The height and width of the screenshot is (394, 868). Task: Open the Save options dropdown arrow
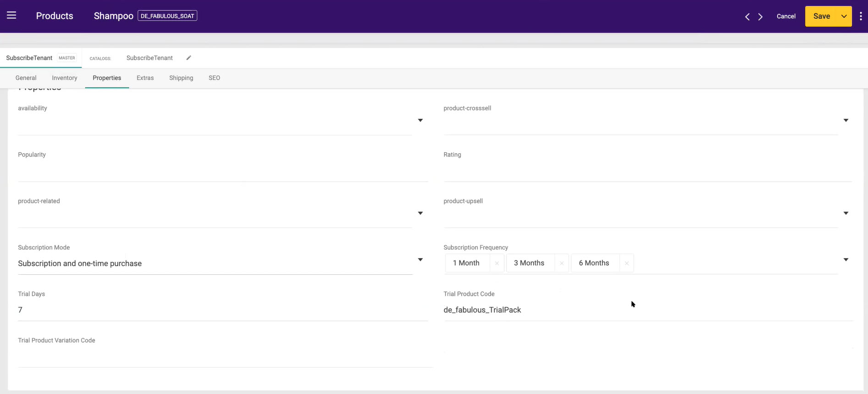(844, 16)
